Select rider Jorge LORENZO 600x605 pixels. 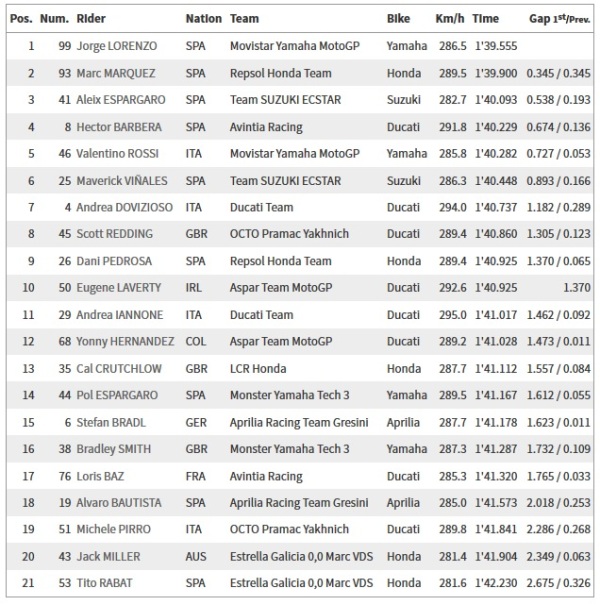pos(116,46)
